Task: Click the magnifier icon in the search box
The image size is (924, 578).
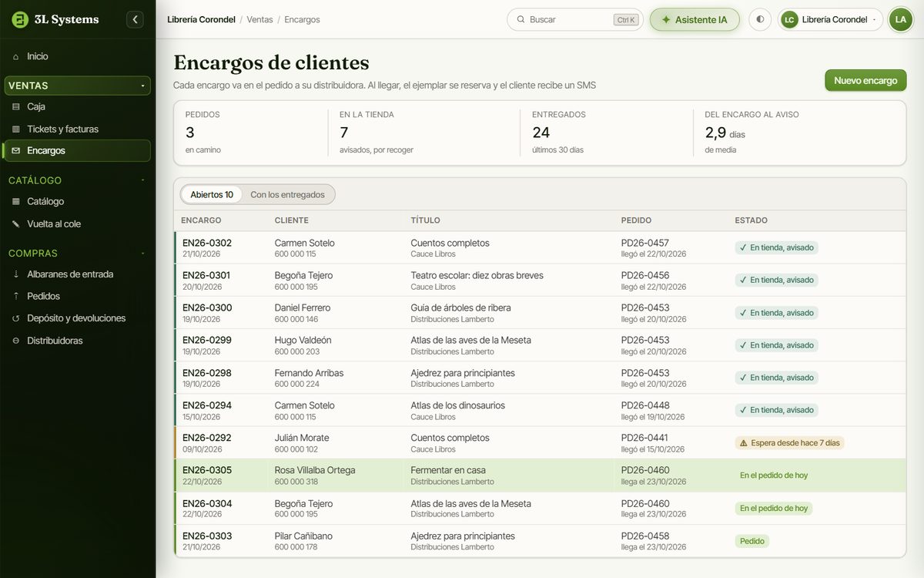Action: point(521,19)
